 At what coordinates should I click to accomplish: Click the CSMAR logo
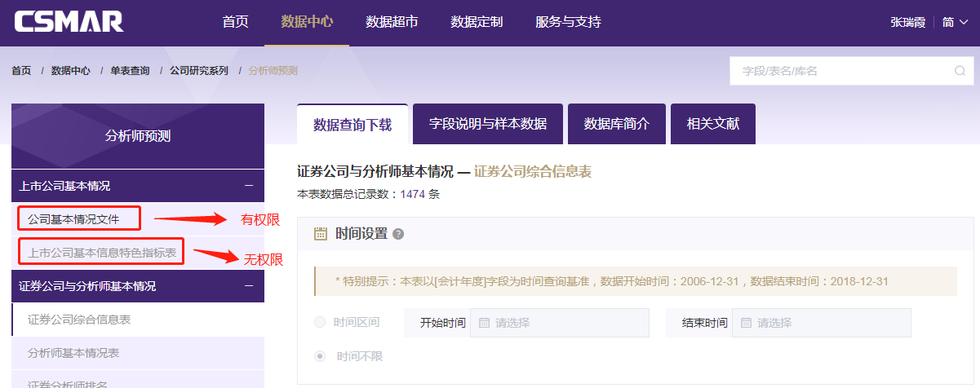point(69,22)
